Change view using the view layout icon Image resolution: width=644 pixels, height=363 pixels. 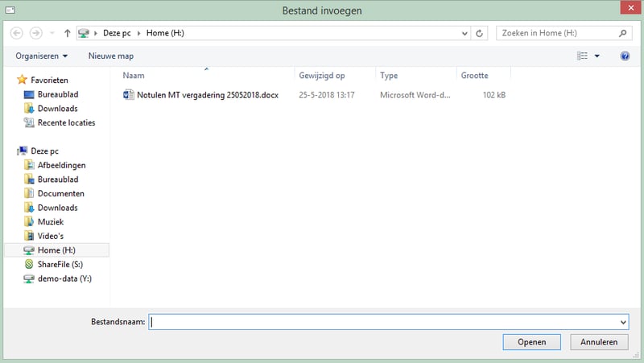click(582, 56)
